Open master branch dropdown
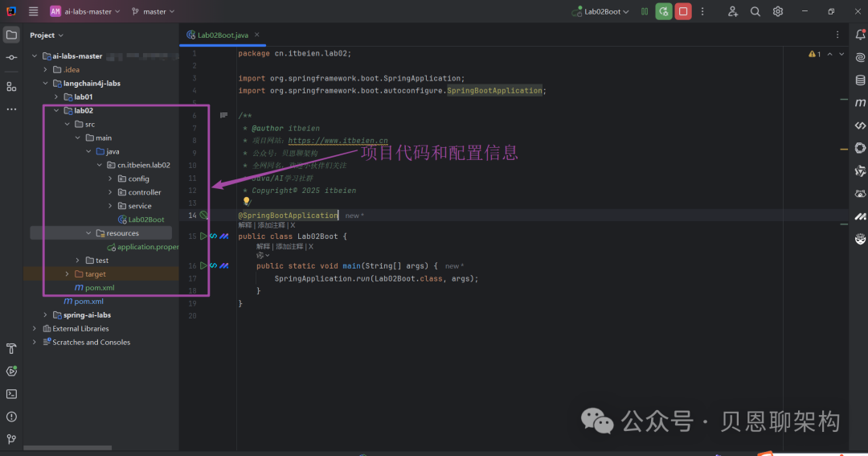The height and width of the screenshot is (456, 868). click(x=153, y=11)
